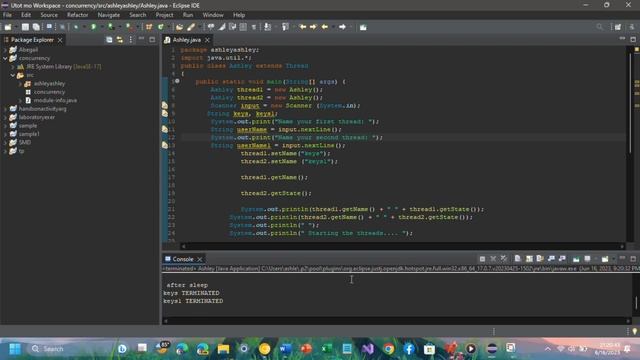Close the Package Explorer view tab
The height and width of the screenshot is (360, 640).
click(x=60, y=40)
